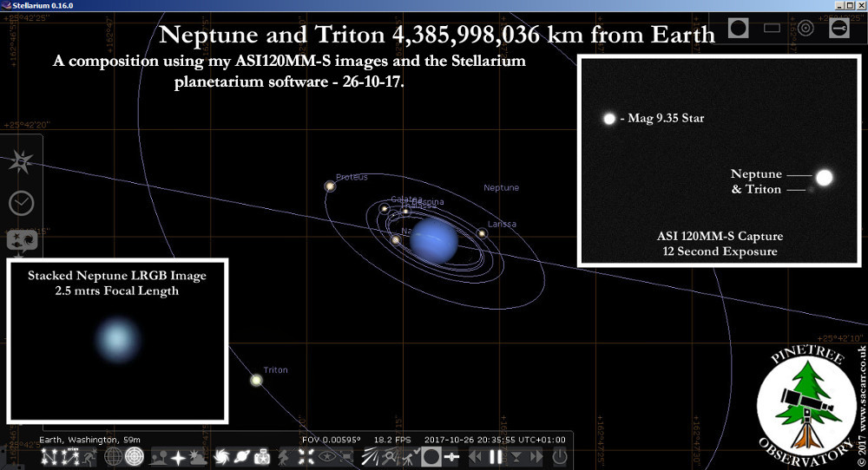868x470 pixels.
Task: Toggle constellation lines display
Action: pyautogui.click(x=46, y=457)
